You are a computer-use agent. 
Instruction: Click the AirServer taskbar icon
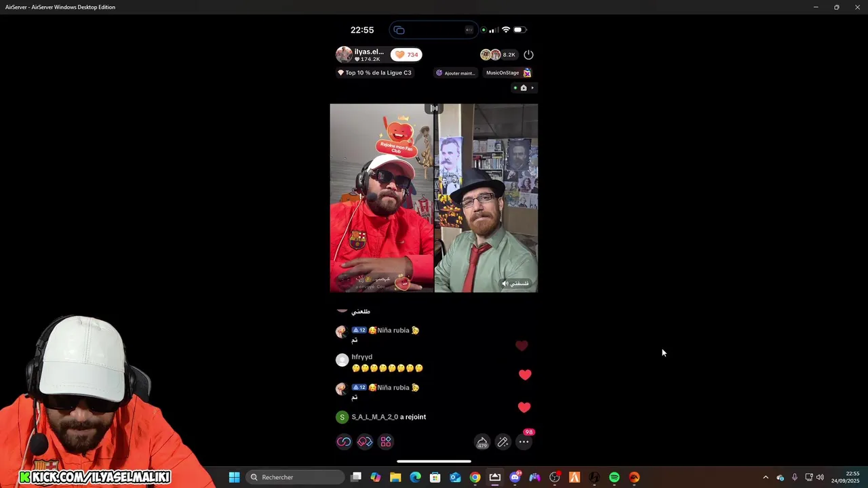[x=495, y=477]
